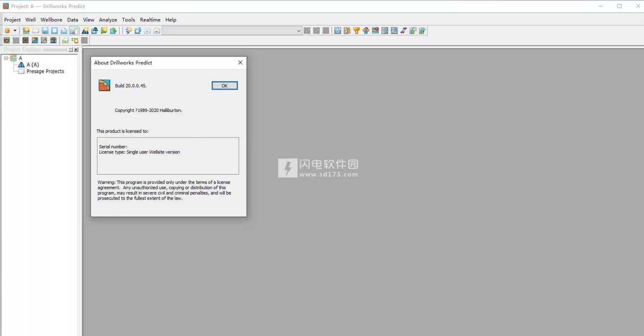Click the blue diagonal-lines chart icon
The height and width of the screenshot is (336, 644).
click(x=394, y=31)
